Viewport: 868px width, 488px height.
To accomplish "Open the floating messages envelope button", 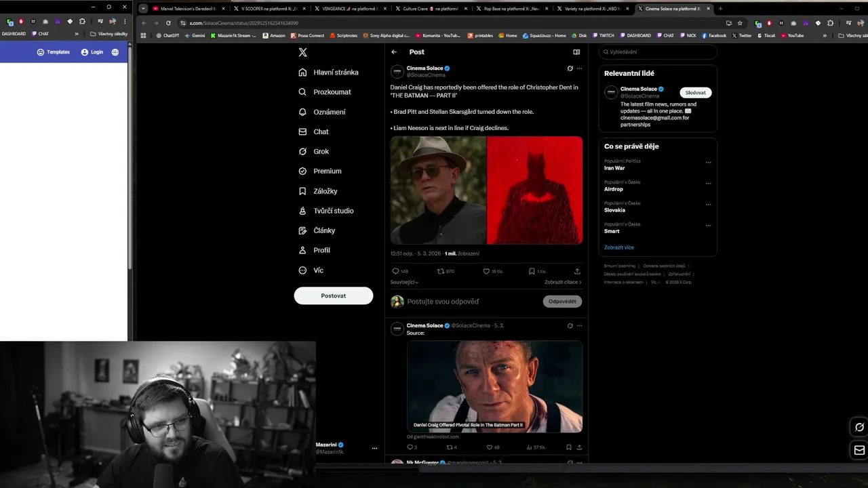I will [x=859, y=450].
